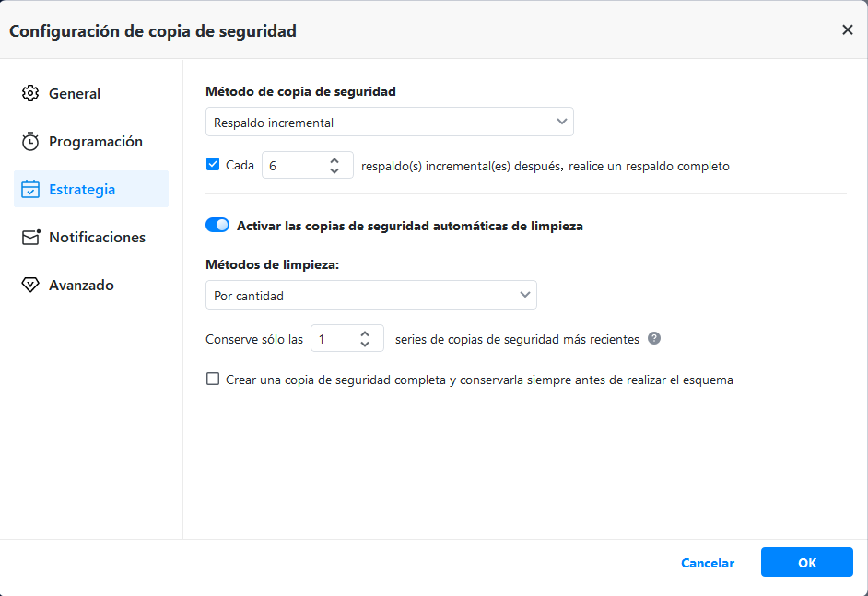Expand the Por cantidad cleanup dropdown

(370, 296)
